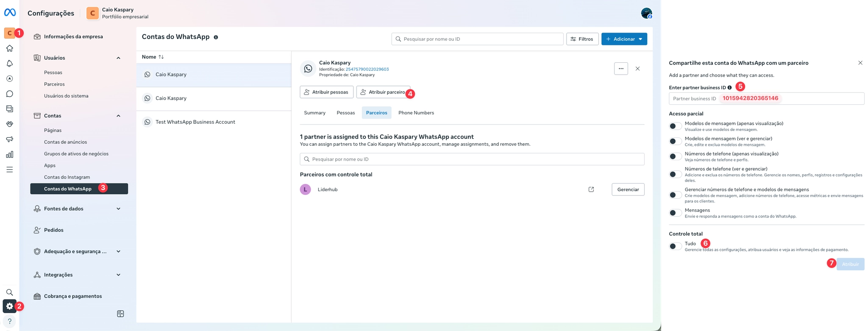This screenshot has height=331, width=868.
Task: Enable Modelos de mensagem (apenas visualização) toggle
Action: coord(675,126)
